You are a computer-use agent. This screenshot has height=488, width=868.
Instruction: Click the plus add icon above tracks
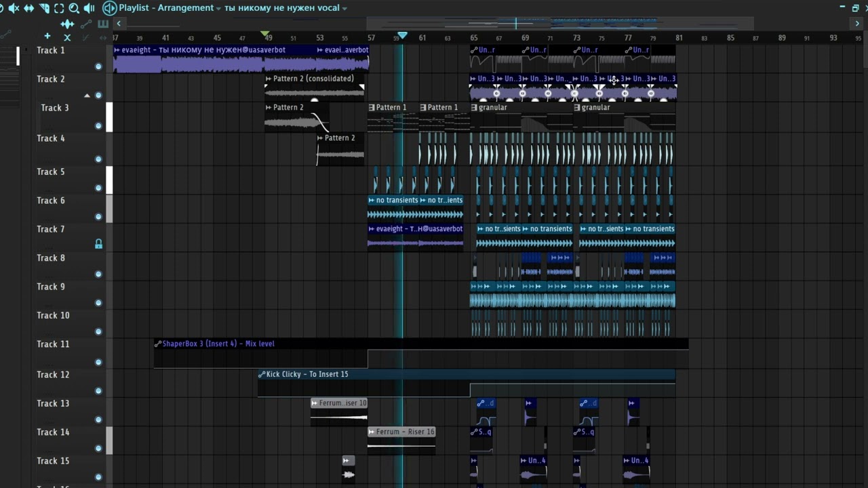pyautogui.click(x=47, y=36)
